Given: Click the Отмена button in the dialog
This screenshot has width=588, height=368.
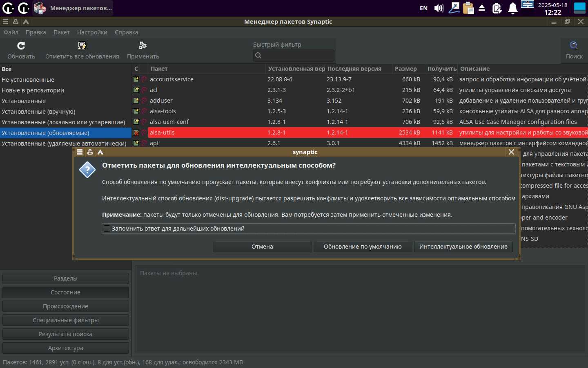Looking at the screenshot, I should [x=262, y=247].
